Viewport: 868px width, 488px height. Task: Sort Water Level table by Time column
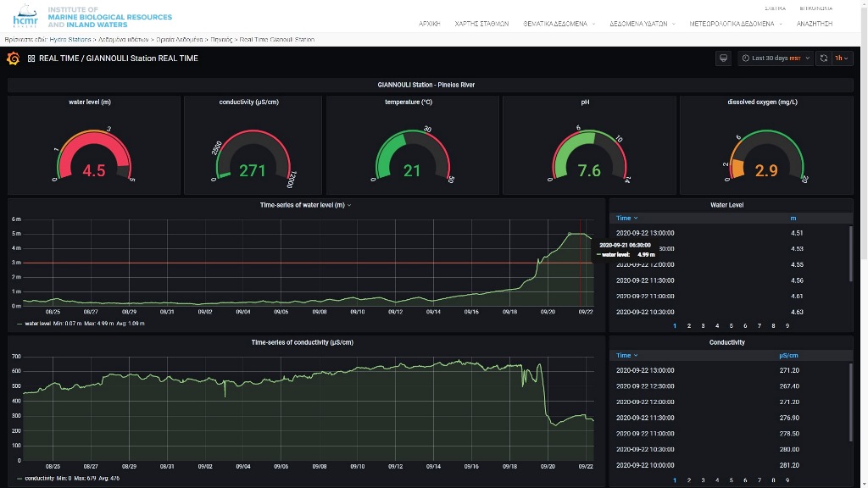[626, 218]
